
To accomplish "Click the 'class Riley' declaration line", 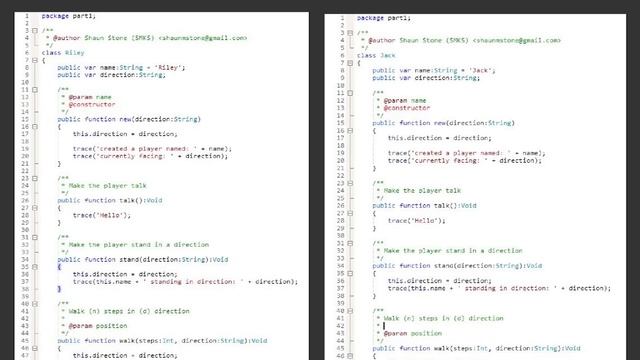I will [x=63, y=53].
